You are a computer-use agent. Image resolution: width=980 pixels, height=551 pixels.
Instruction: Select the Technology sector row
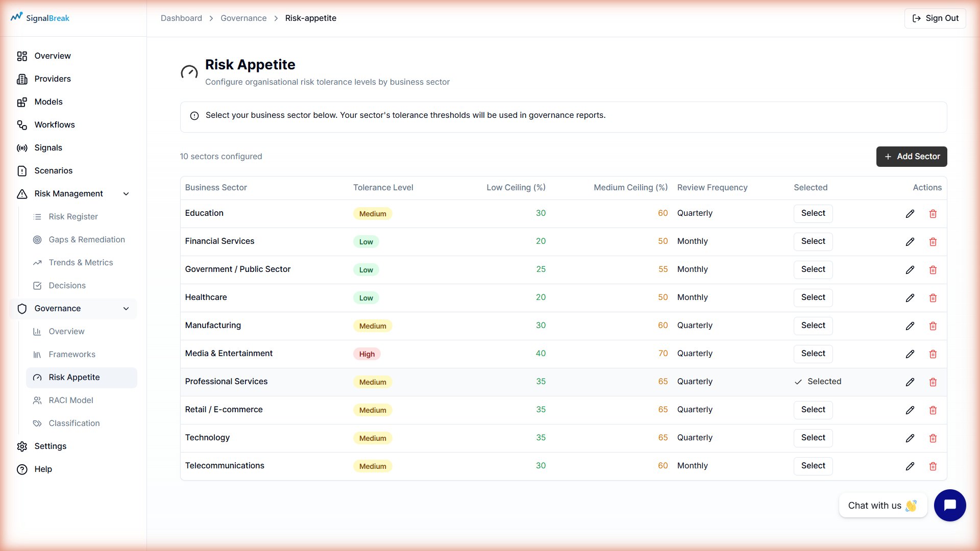coord(813,438)
